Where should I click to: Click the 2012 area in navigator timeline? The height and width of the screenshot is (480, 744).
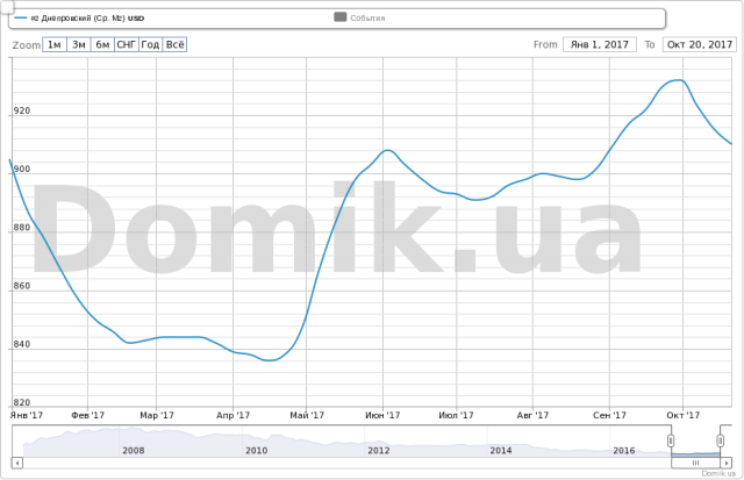pyautogui.click(x=379, y=450)
